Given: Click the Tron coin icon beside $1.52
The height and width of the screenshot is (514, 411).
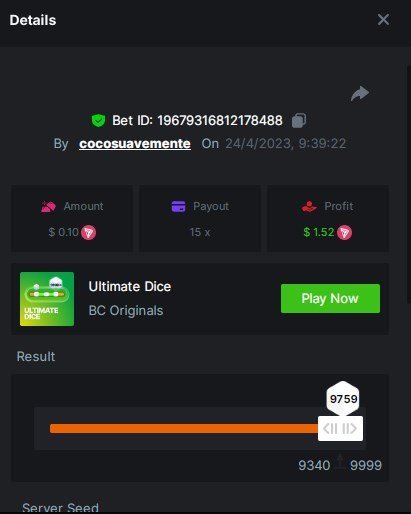Looking at the screenshot, I should tap(344, 232).
